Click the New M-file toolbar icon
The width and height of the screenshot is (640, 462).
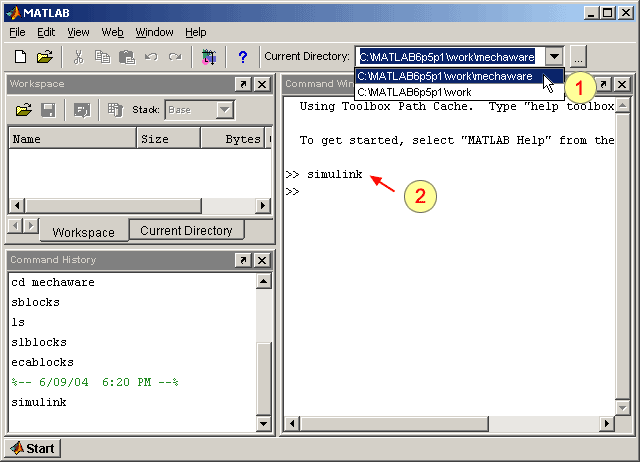(x=20, y=57)
